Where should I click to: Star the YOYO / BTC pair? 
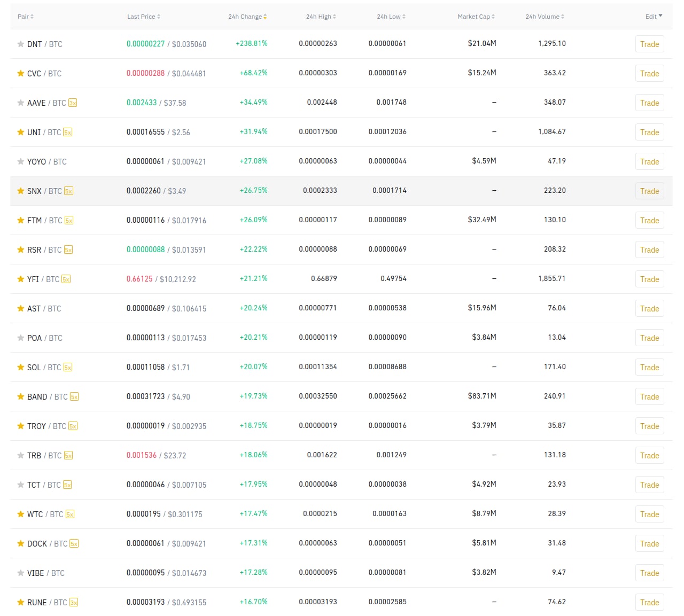click(x=21, y=161)
